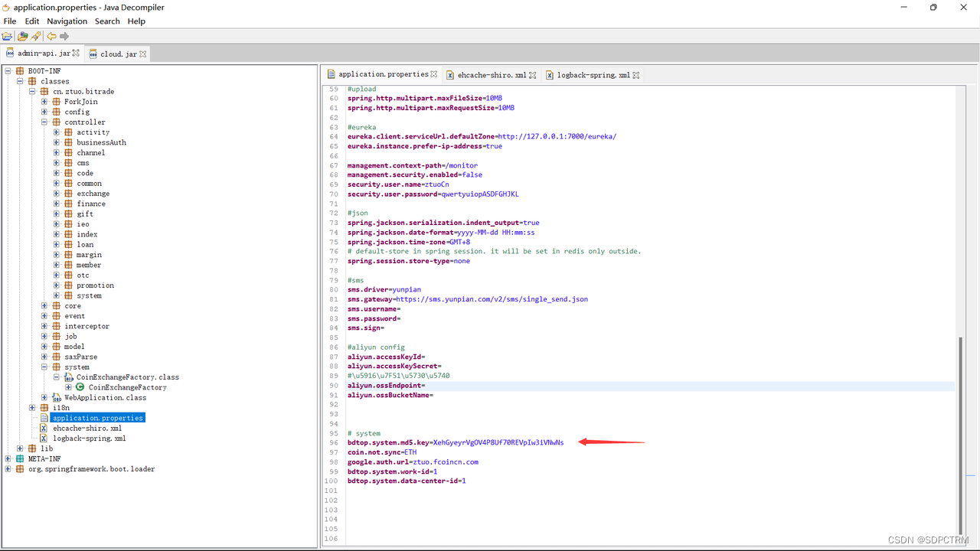
Task: Expand the lib folder node
Action: click(x=20, y=448)
